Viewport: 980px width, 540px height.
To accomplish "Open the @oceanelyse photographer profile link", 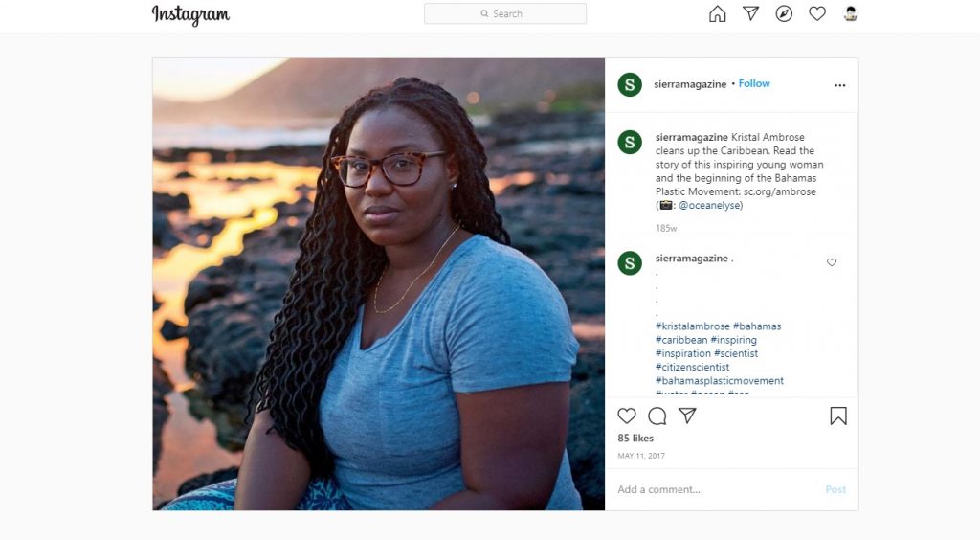I will [710, 205].
